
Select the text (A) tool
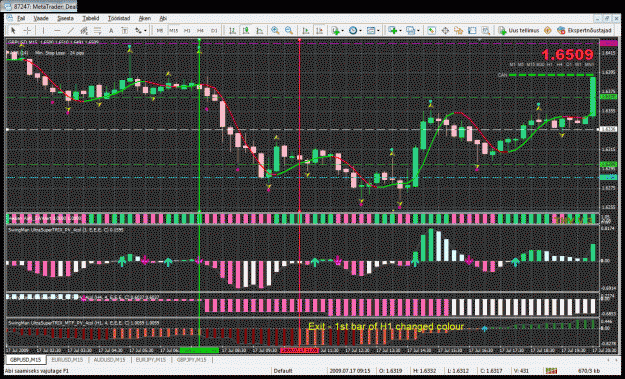[x=111, y=30]
